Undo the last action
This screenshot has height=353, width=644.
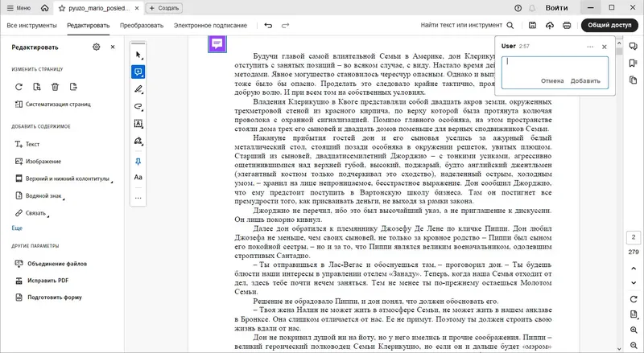[x=268, y=26]
